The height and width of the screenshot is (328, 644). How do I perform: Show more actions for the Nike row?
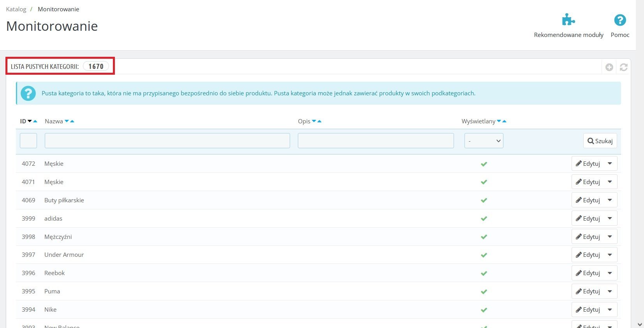pos(610,310)
